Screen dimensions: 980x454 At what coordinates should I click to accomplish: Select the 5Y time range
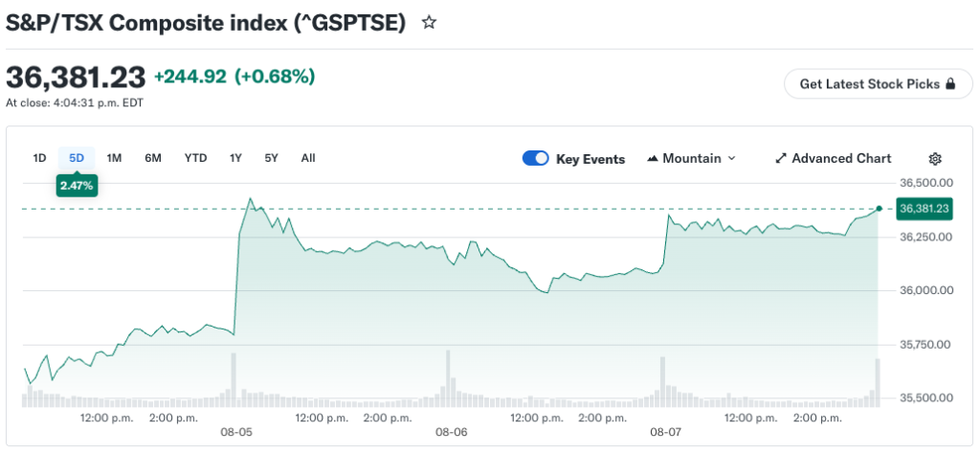(x=271, y=158)
